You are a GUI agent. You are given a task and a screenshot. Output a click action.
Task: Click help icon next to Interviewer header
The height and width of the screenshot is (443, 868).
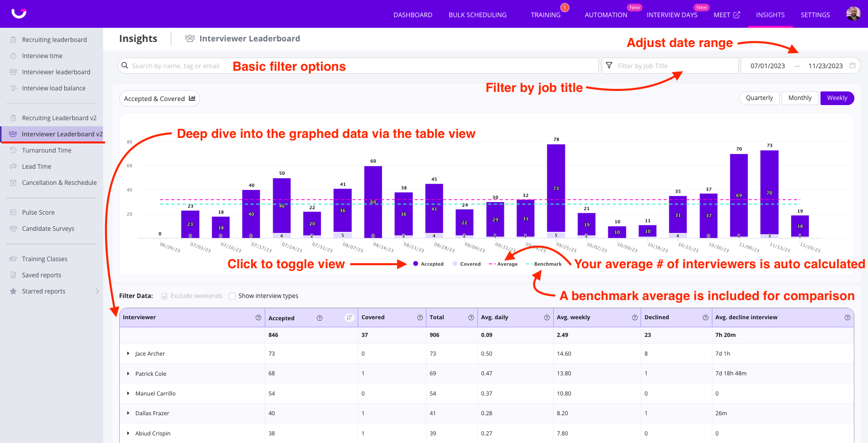coord(259,318)
